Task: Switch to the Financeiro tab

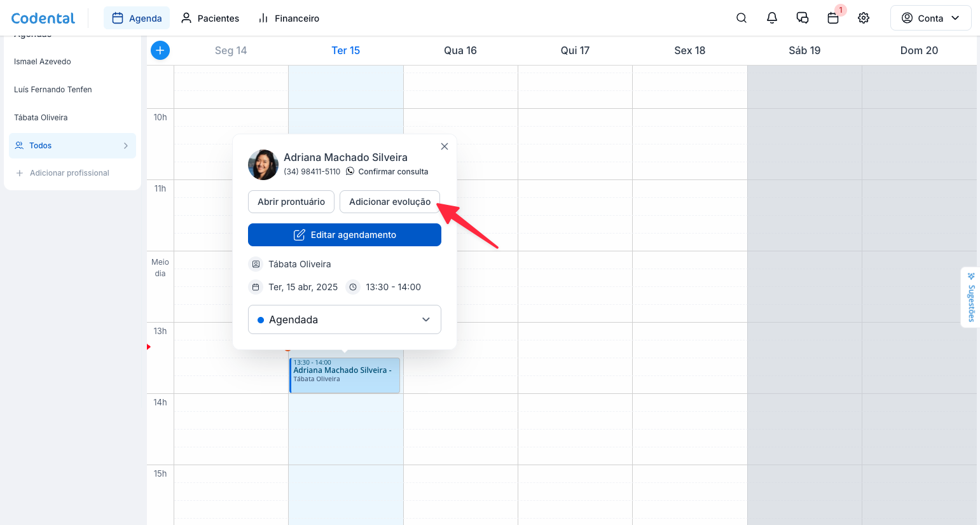Action: pos(289,18)
